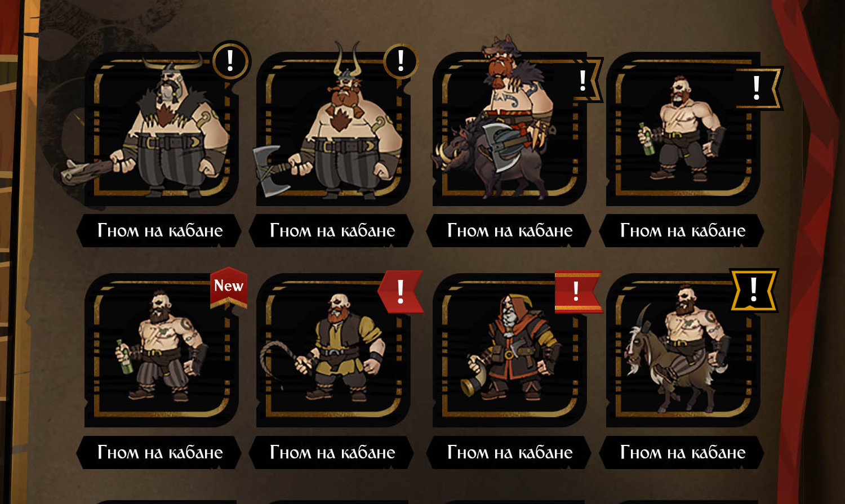Click the red New badge
The width and height of the screenshot is (845, 504).
pos(229,287)
